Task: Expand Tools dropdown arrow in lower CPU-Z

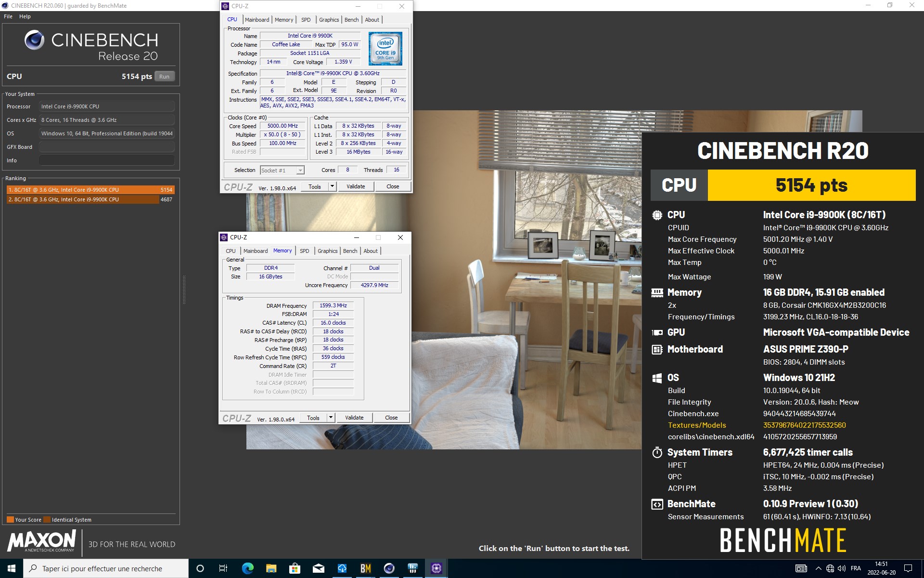Action: tap(331, 418)
